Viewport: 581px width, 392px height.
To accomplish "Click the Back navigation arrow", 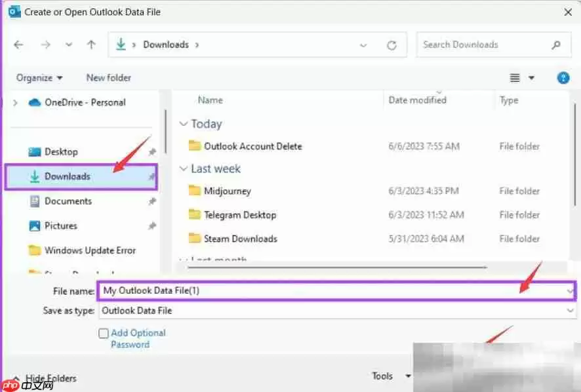I will 18,45.
